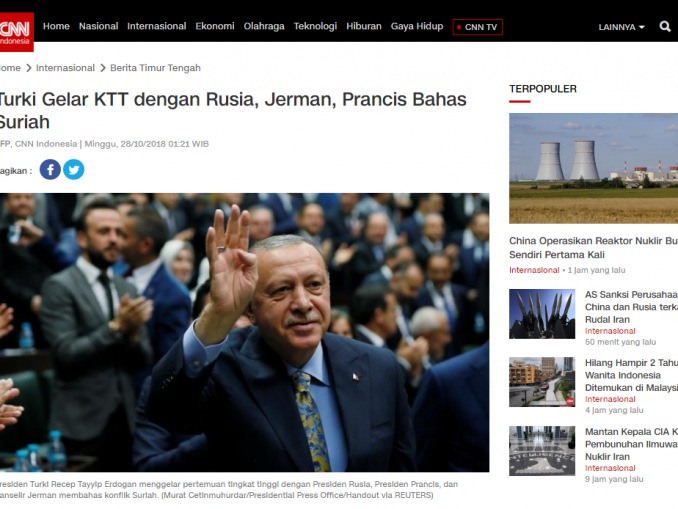This screenshot has height=509, width=678.
Task: Open street view thumbnail for Hilang article
Action: point(542,382)
